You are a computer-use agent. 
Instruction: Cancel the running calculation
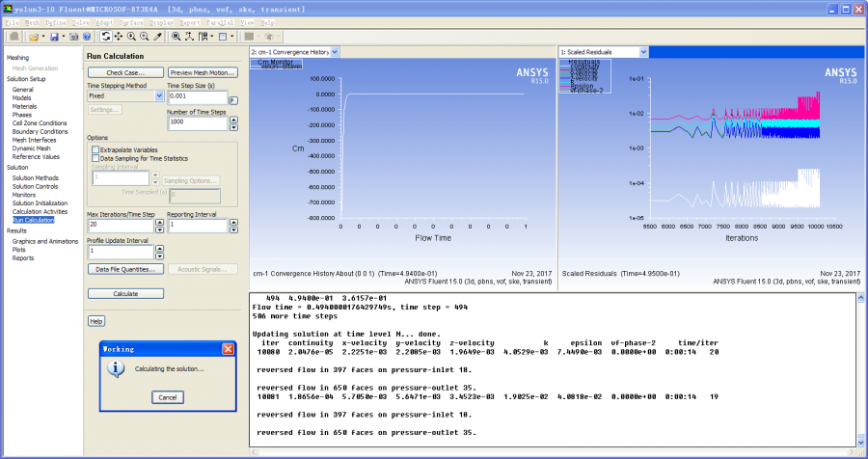[168, 397]
